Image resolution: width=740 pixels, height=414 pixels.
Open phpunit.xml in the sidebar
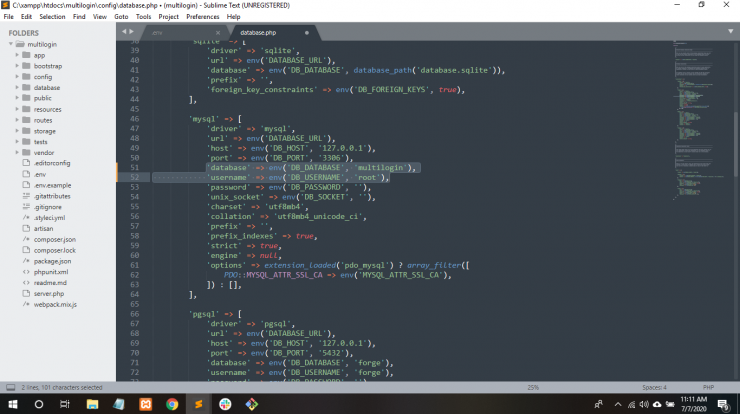[x=51, y=272]
